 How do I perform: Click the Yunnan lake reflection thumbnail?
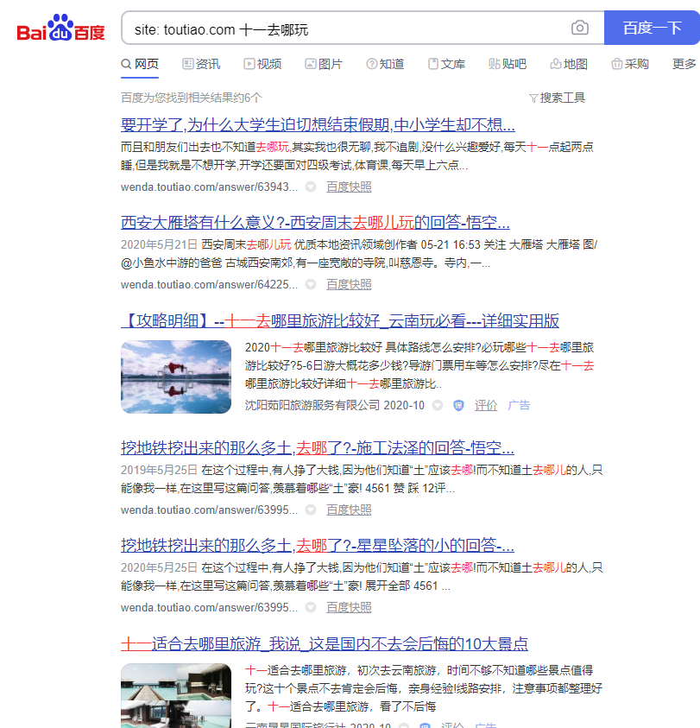(x=176, y=377)
